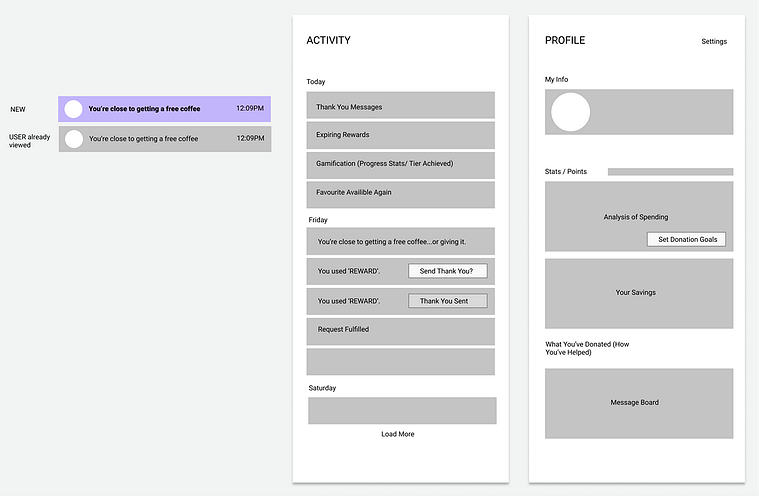Image resolution: width=759 pixels, height=496 pixels.
Task: Open the Thank You Messages activity item
Action: pos(400,105)
